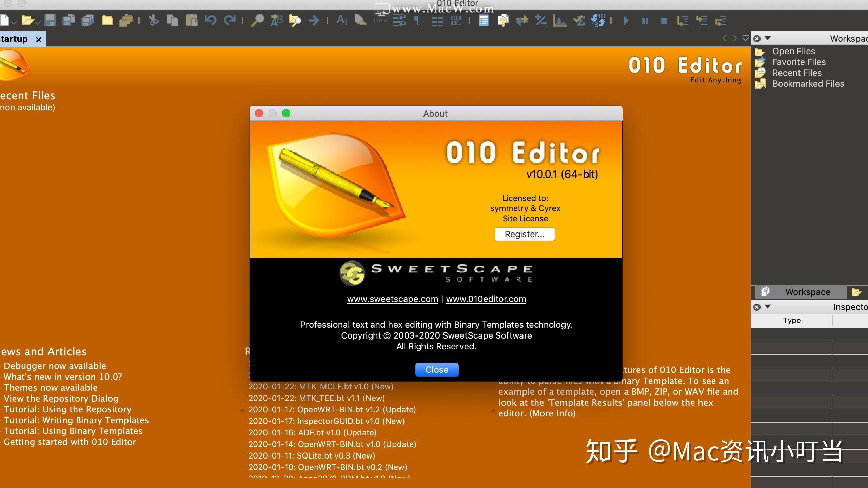This screenshot has width=868, height=488.
Task: Open the Checksum sigma tool
Action: 579,20
